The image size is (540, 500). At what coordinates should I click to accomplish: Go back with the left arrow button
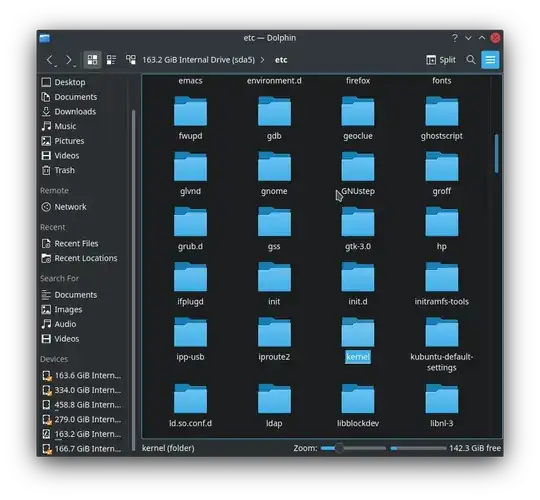pos(50,60)
